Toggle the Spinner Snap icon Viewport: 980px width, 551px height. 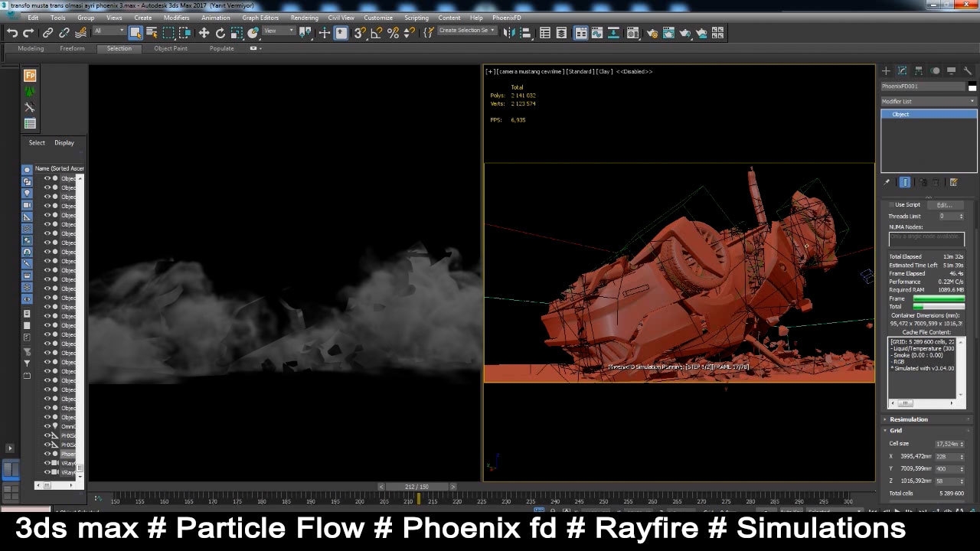click(x=409, y=33)
